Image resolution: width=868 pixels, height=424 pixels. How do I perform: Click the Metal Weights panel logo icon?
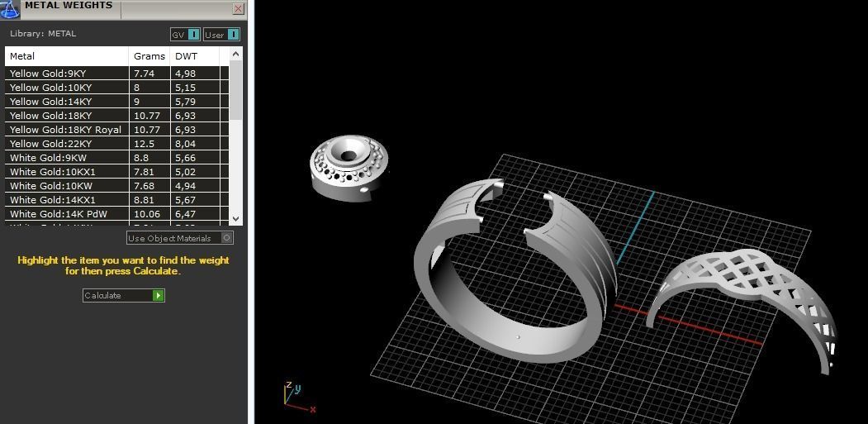(9, 8)
